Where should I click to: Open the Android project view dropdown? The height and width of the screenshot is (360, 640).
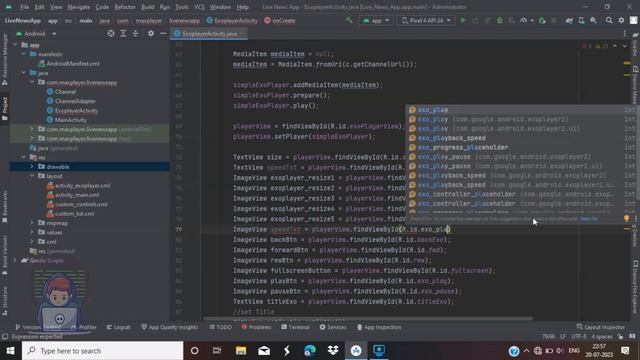(36, 33)
